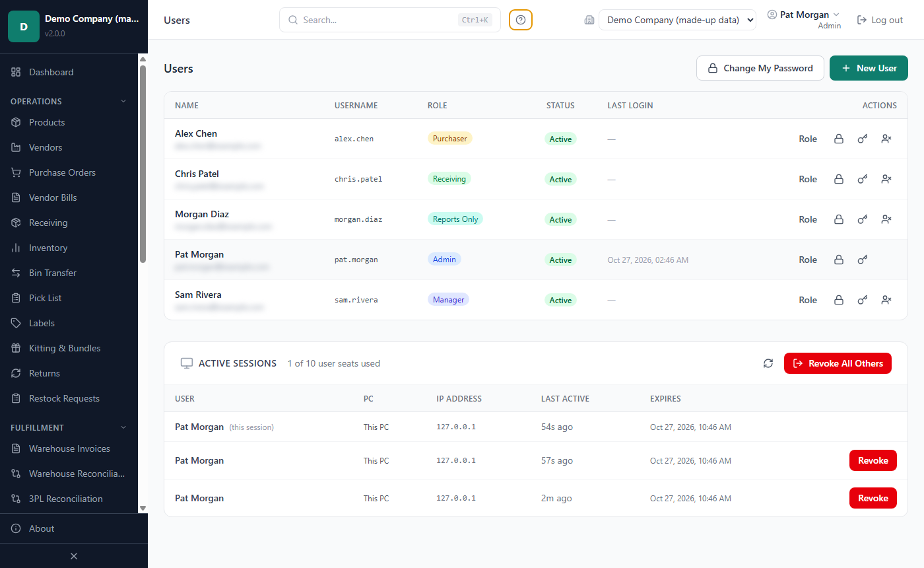Click key icon in Chris Patel row
This screenshot has height=568, width=924.
pos(863,179)
